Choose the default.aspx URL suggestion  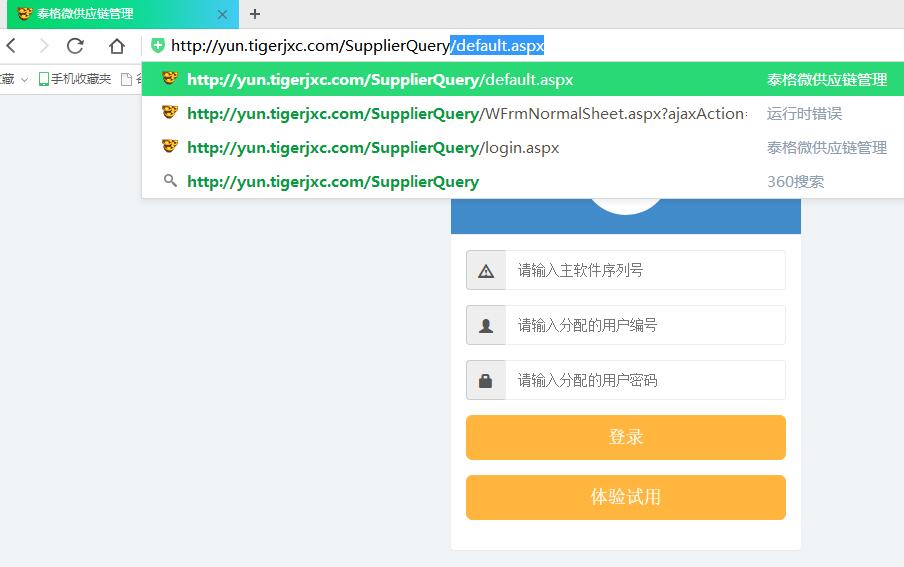(x=380, y=80)
